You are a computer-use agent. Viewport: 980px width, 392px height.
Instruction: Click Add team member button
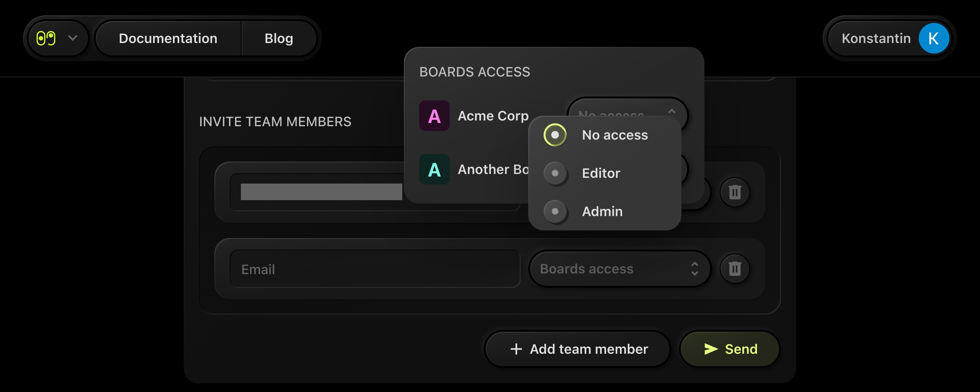(x=578, y=349)
